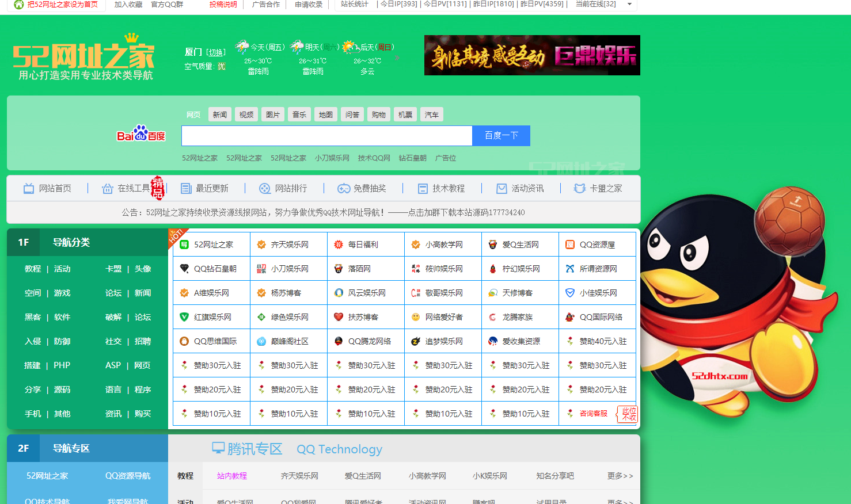
Task: Open the 官方QQ群 link
Action: coord(167,4)
